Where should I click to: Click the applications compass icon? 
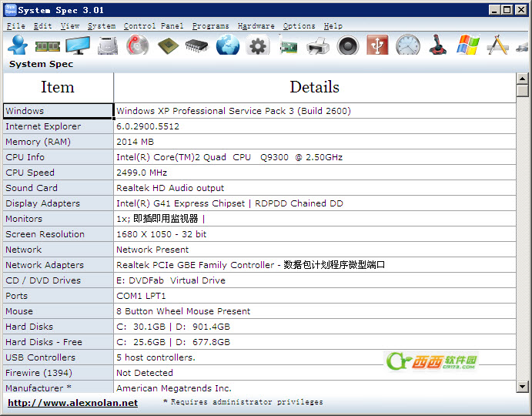pyautogui.click(x=497, y=45)
